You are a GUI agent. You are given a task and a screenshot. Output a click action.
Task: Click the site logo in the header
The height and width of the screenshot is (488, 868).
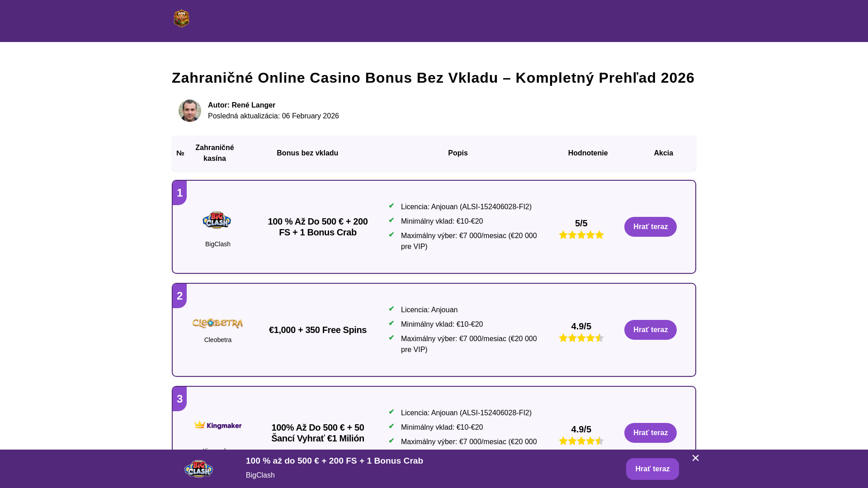pos(181,19)
